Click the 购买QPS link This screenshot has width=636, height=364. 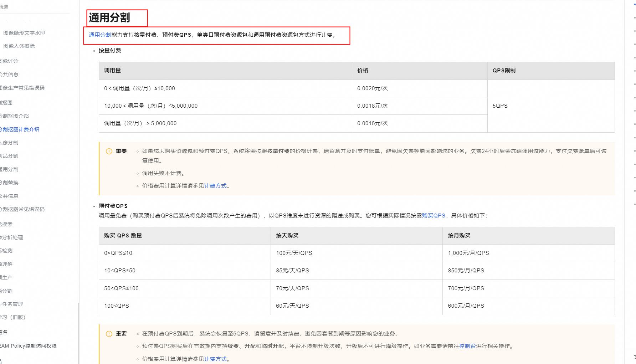[x=434, y=216]
